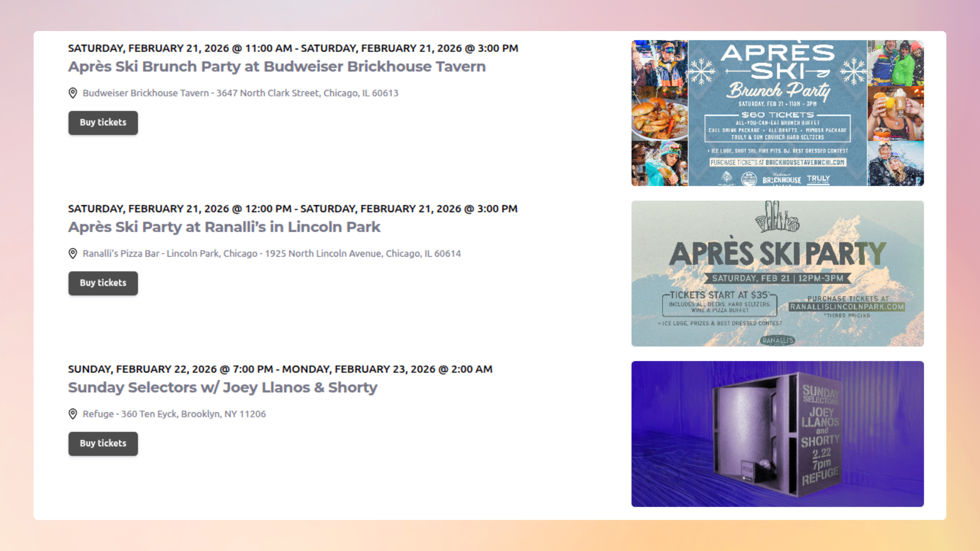Click the location pin icon for Refuge Brooklyn
Screen dimensions: 980x551
click(x=72, y=414)
